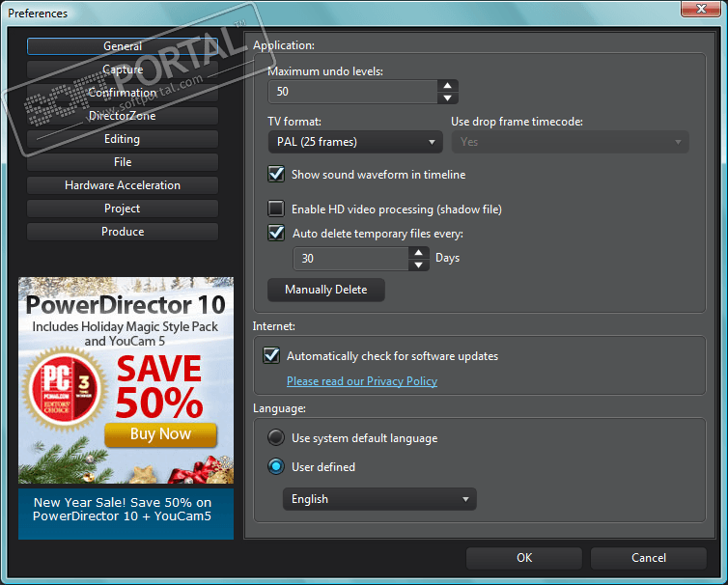Cancel the Preferences dialog
Image resolution: width=728 pixels, height=585 pixels.
[x=649, y=558]
